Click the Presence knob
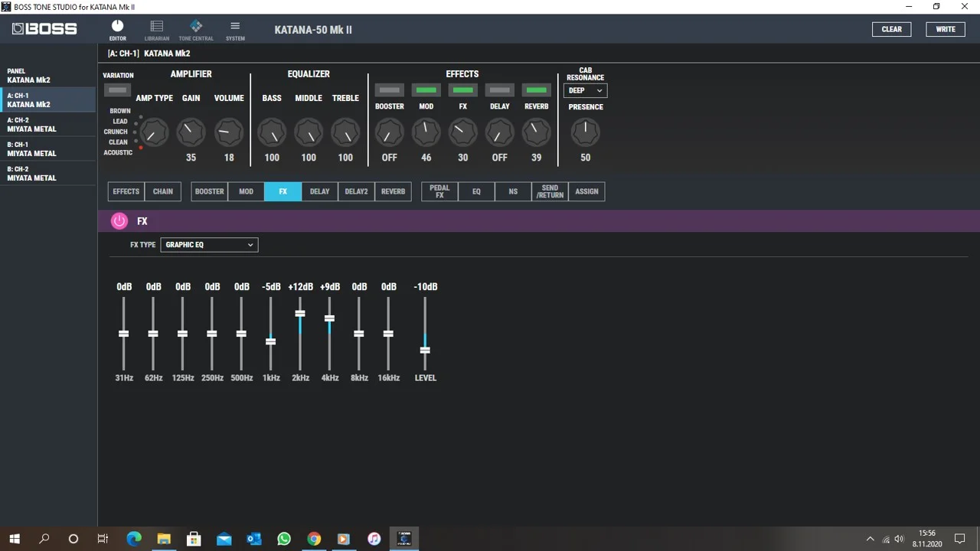This screenshot has height=551, width=980. point(585,132)
